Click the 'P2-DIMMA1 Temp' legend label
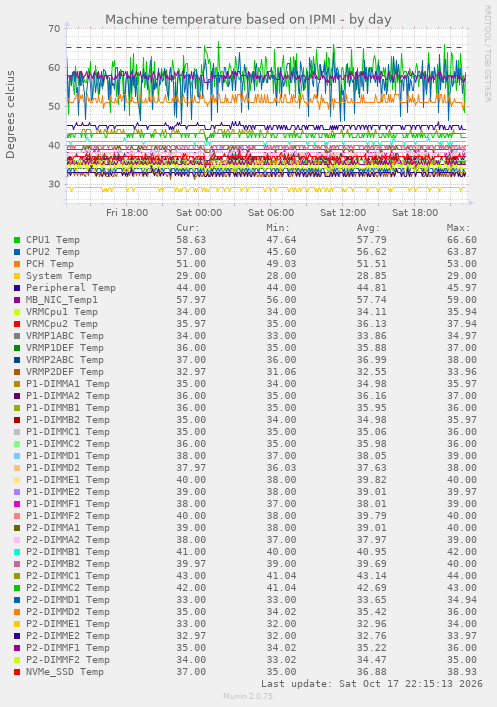497x707 pixels. coord(68,528)
